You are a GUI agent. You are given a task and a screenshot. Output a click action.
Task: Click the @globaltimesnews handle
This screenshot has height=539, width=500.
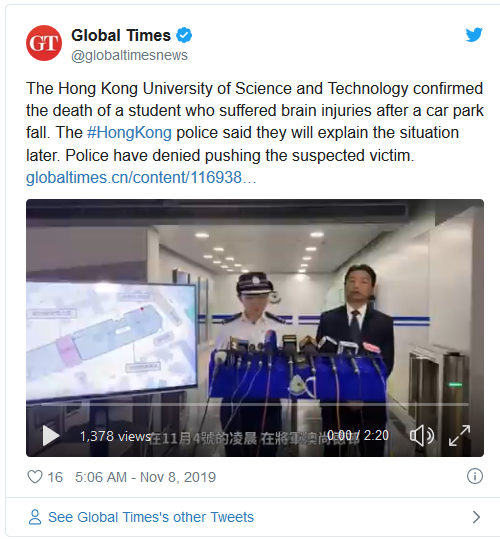click(129, 55)
